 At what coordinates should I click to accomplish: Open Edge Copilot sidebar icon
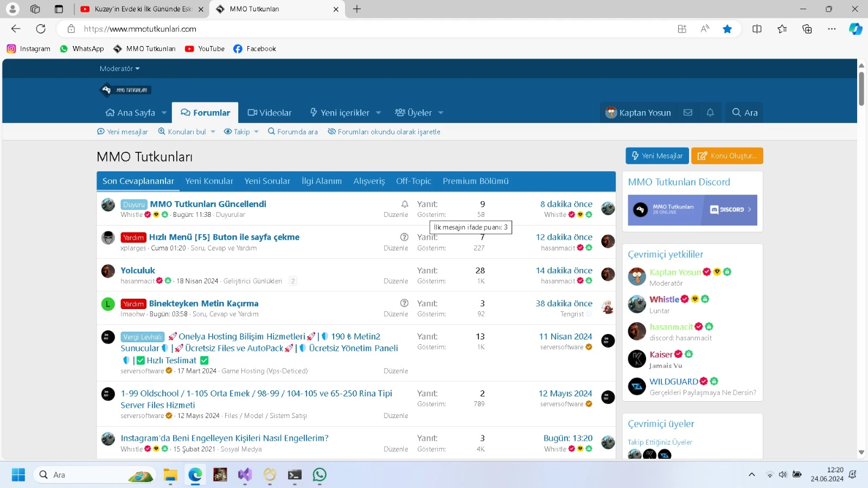(856, 29)
